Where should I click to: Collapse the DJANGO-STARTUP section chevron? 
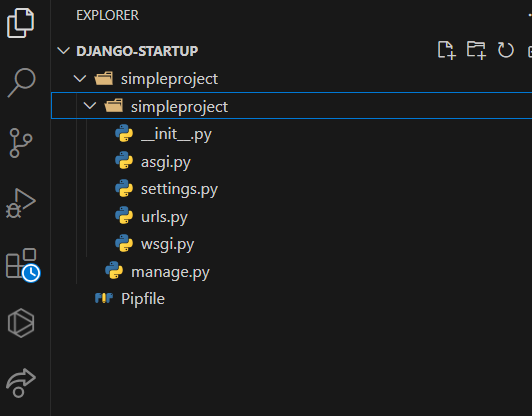pos(63,51)
